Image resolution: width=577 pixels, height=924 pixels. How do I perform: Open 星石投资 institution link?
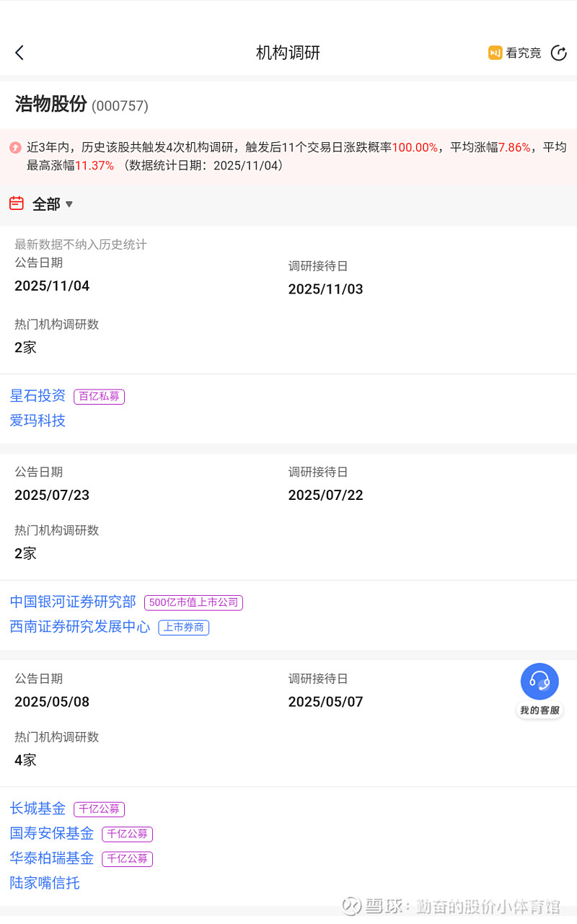click(38, 395)
